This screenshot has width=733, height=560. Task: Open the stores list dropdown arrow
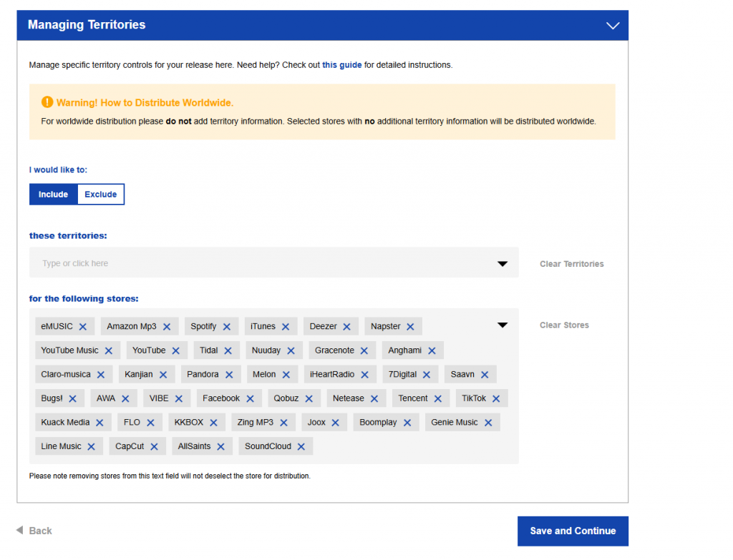coord(503,325)
